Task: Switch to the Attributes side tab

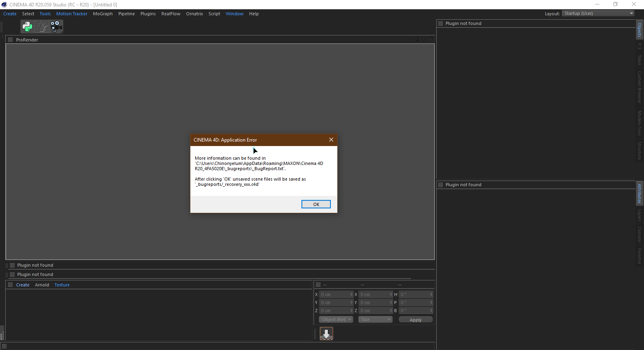Action: [640, 194]
